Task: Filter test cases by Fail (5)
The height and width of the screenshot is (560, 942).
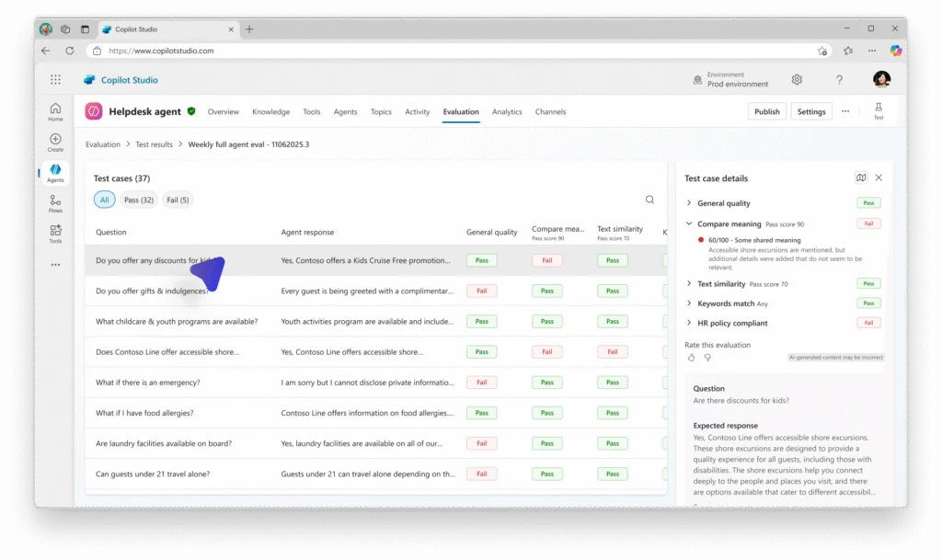Action: point(177,200)
